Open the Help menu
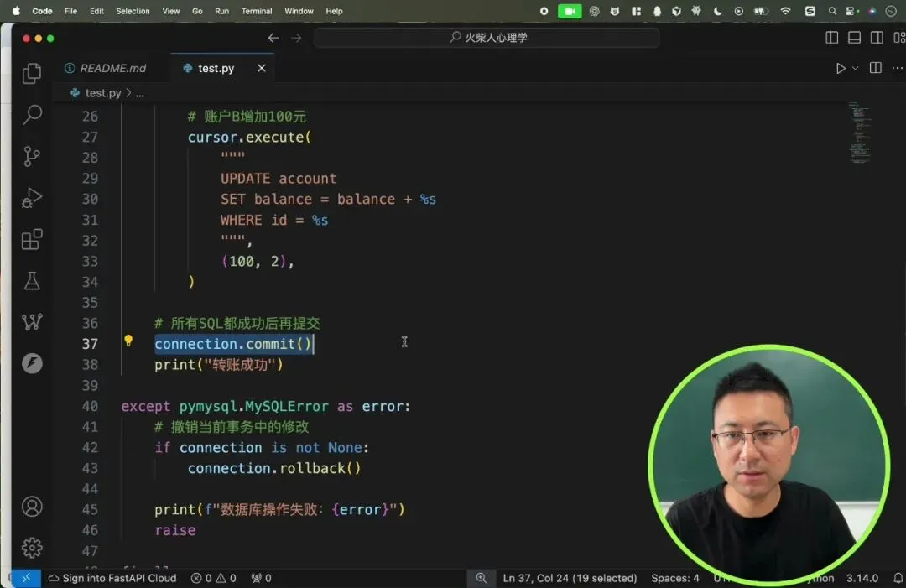 [x=334, y=11]
